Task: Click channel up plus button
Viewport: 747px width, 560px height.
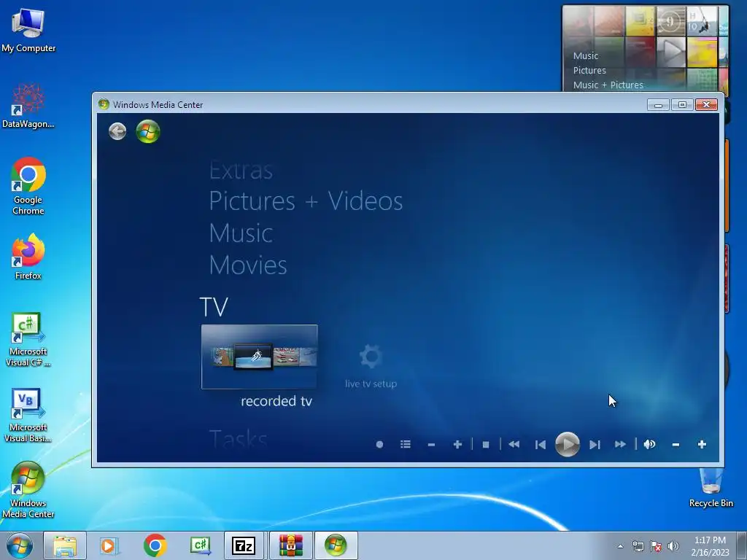Action: (457, 444)
